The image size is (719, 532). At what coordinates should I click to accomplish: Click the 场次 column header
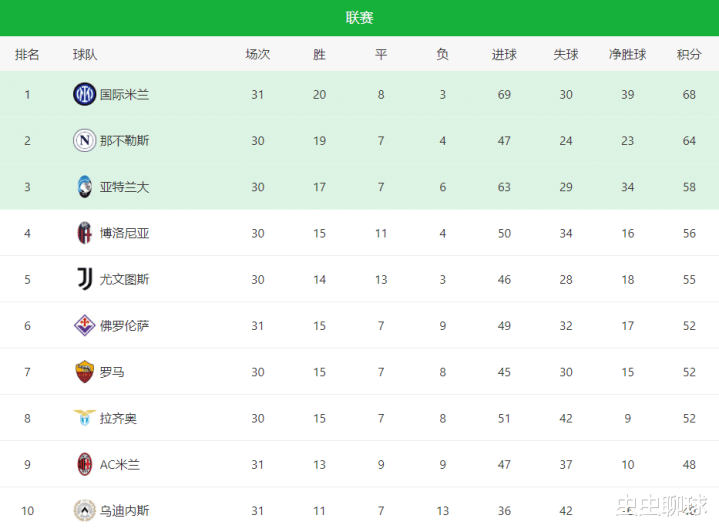[258, 55]
